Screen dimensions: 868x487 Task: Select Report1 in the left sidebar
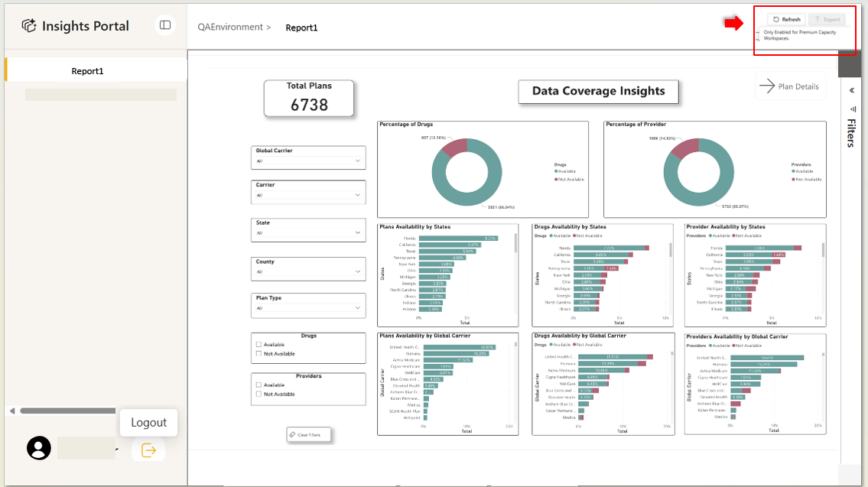pos(88,71)
